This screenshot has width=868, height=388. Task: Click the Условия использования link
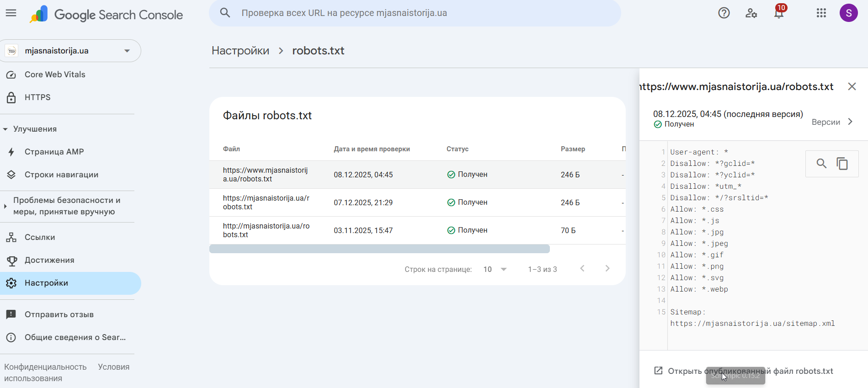pos(67,372)
